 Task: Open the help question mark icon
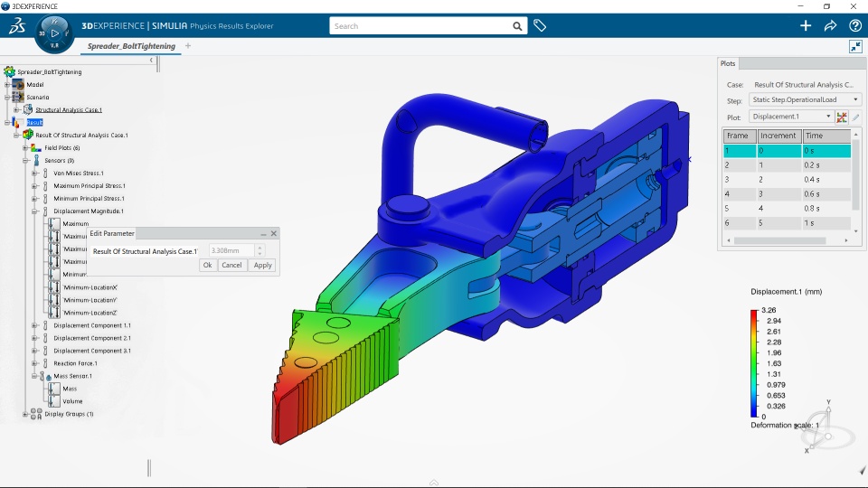(854, 25)
